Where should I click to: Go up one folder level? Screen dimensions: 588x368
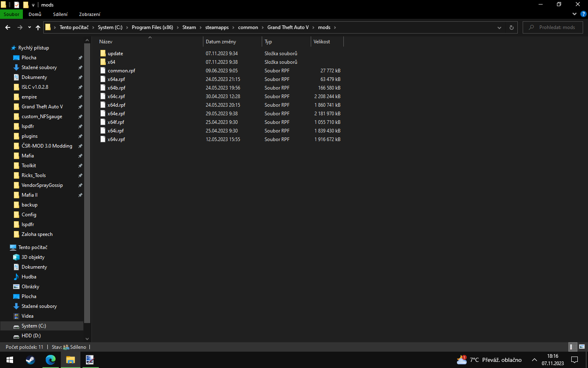38,27
